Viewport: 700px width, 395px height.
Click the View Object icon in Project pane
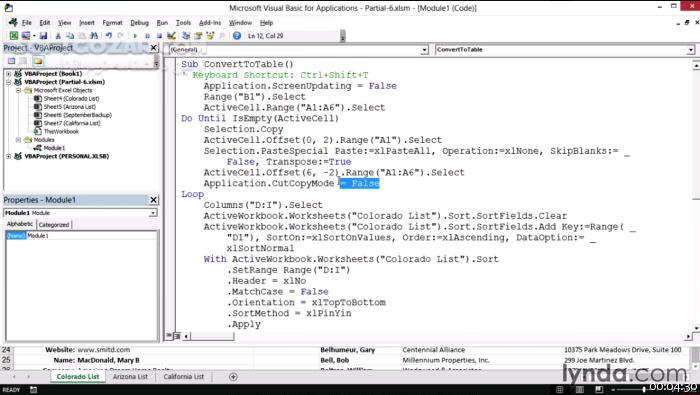coord(24,61)
